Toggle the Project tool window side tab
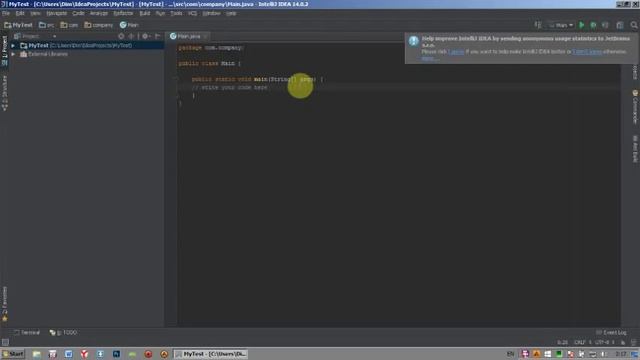The image size is (640, 360). tap(4, 51)
